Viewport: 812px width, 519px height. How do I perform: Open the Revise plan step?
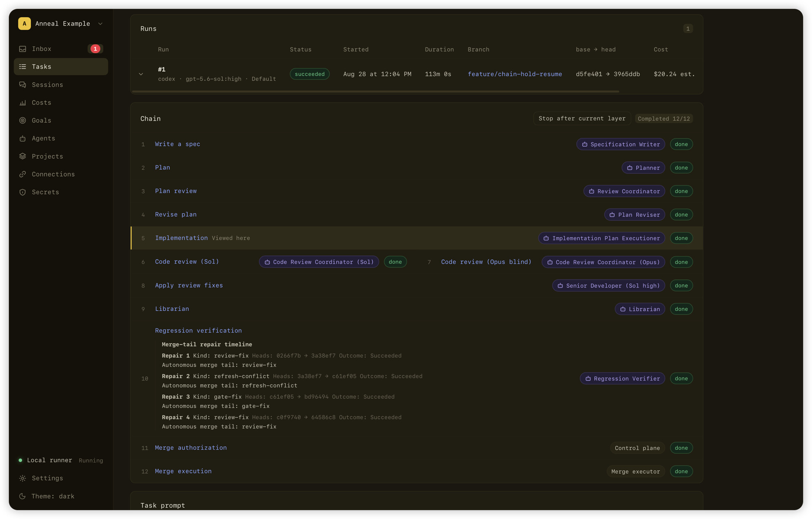(176, 214)
